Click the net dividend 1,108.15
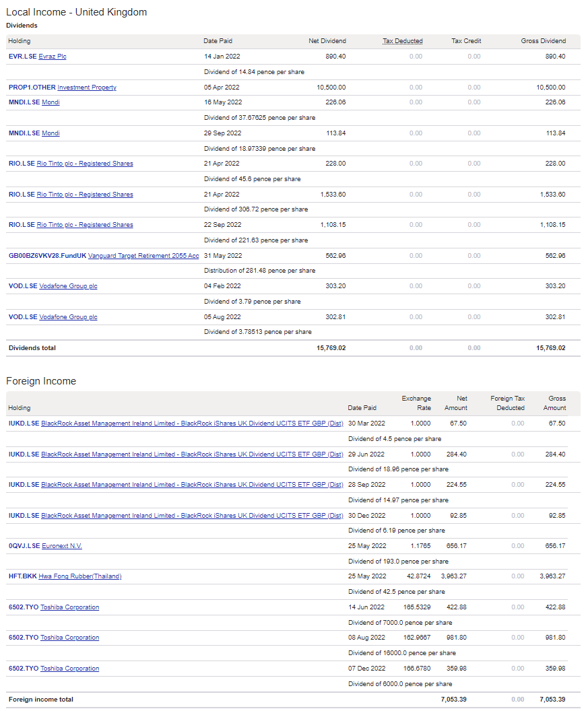 click(333, 224)
